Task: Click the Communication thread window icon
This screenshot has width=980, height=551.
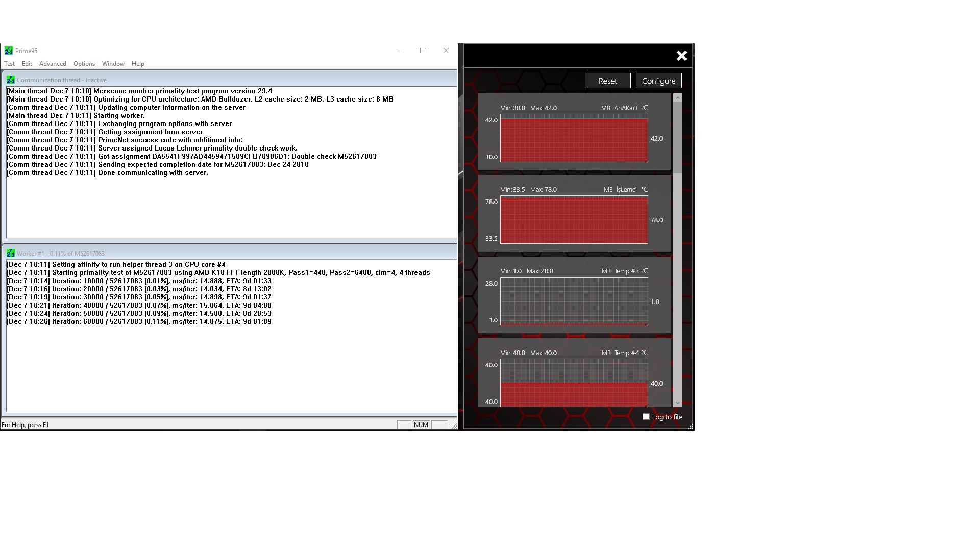Action: tap(10, 80)
